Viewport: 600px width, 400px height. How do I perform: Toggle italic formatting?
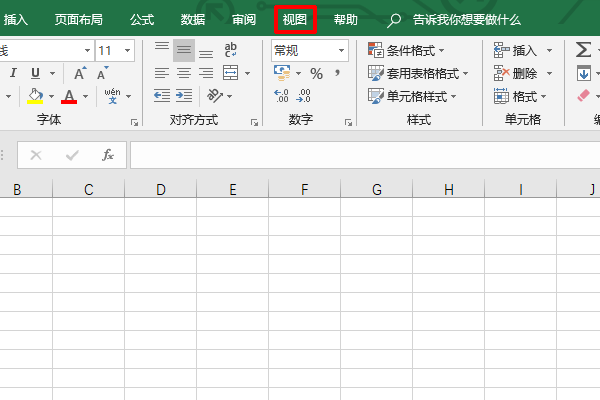coord(13,73)
